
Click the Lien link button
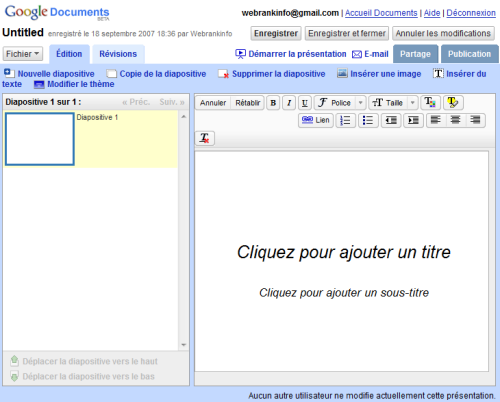[316, 120]
